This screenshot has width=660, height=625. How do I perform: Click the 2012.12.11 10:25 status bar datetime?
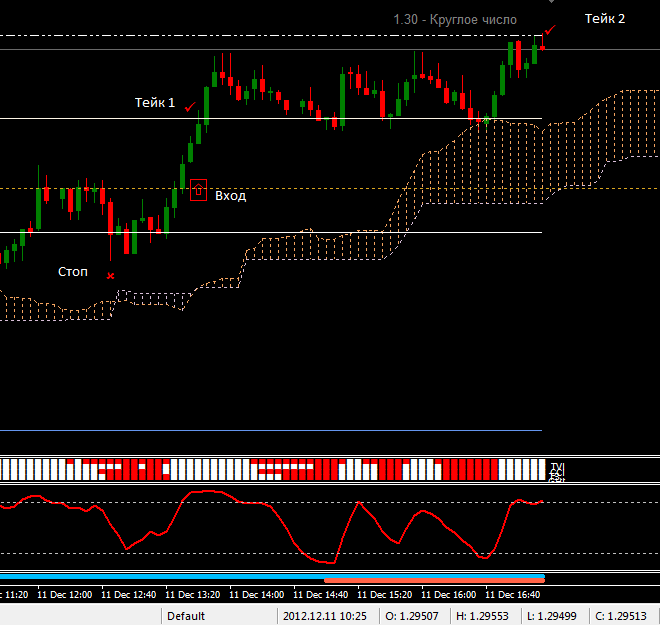click(325, 616)
